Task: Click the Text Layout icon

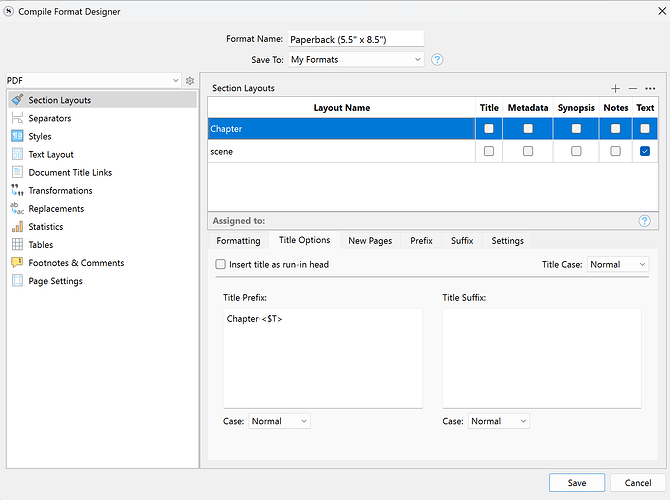Action: pyautogui.click(x=18, y=154)
